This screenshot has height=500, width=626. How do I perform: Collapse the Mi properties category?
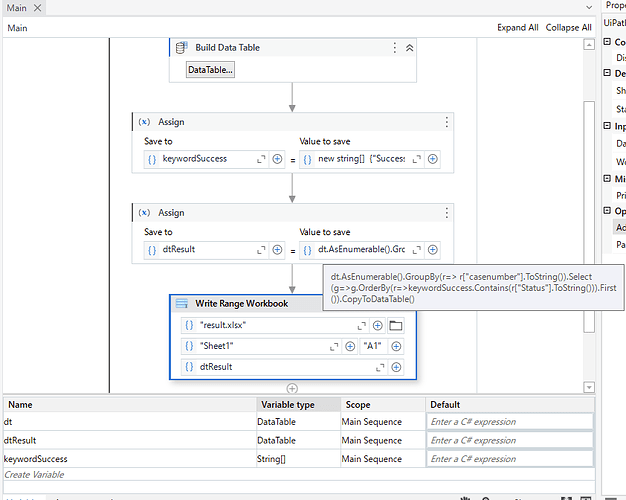tap(607, 178)
